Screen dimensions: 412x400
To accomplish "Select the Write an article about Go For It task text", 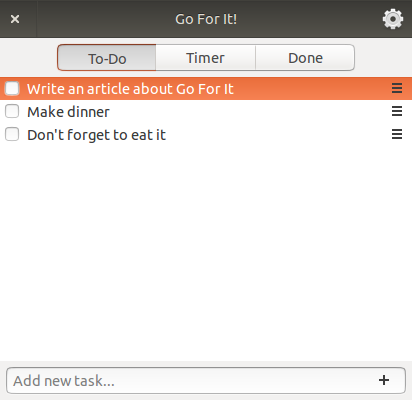I will coord(130,89).
